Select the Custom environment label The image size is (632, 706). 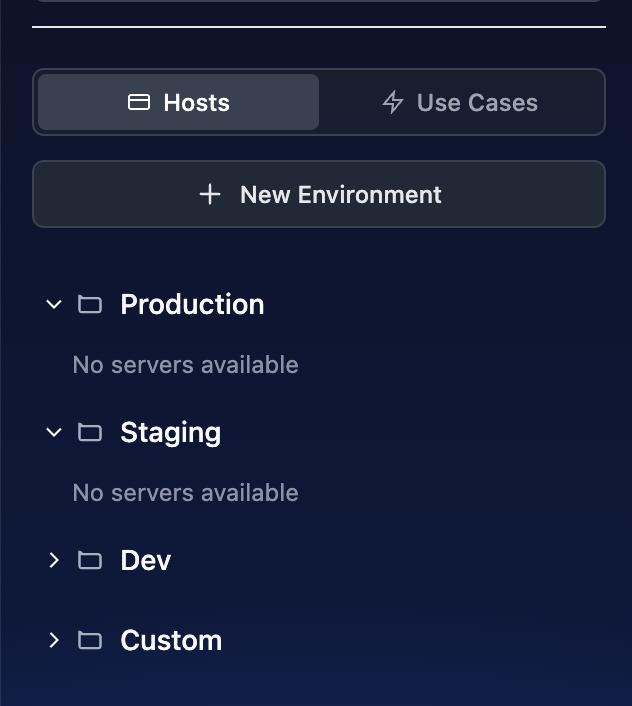[x=171, y=640]
